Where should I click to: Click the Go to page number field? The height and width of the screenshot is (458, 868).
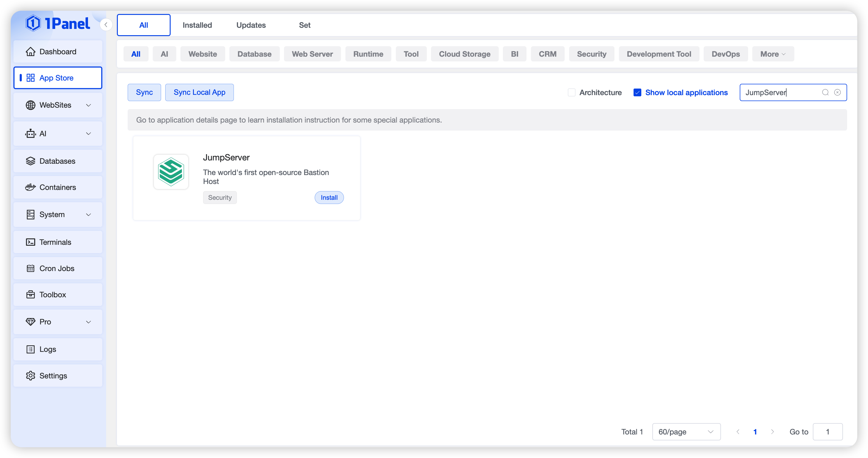827,432
